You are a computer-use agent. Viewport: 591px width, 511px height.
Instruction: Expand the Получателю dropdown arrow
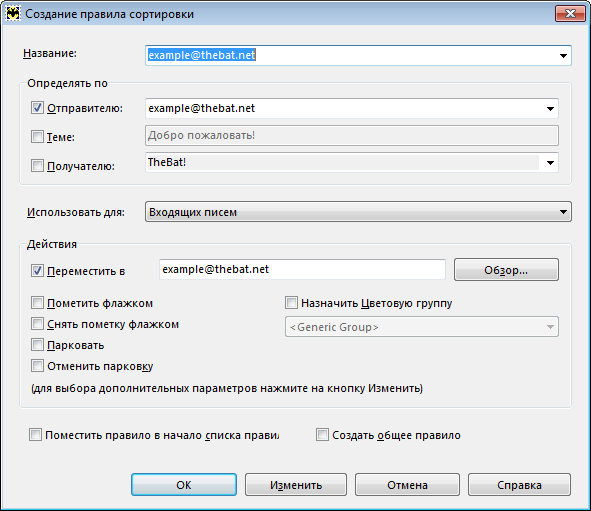(550, 163)
